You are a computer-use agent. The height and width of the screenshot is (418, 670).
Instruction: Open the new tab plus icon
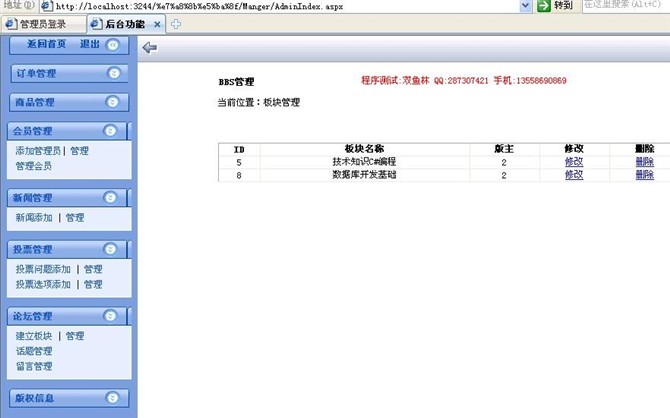click(176, 24)
